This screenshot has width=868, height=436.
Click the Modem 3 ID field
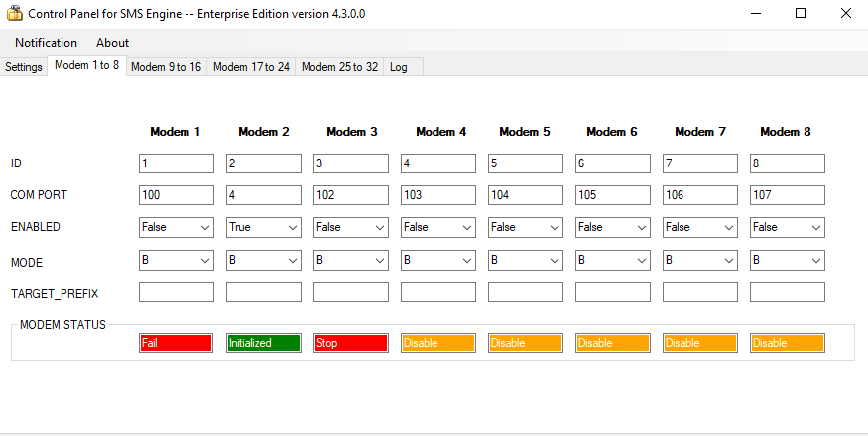click(351, 163)
